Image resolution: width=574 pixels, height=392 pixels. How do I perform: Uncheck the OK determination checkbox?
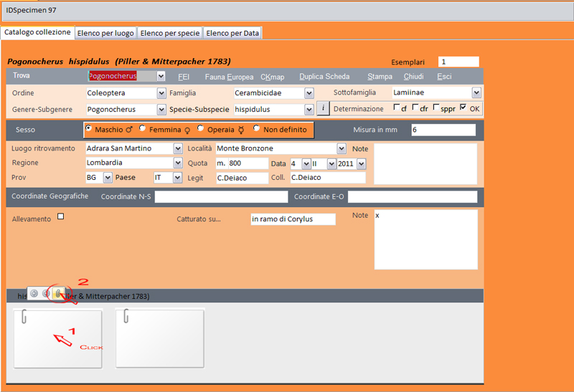pyautogui.click(x=463, y=108)
